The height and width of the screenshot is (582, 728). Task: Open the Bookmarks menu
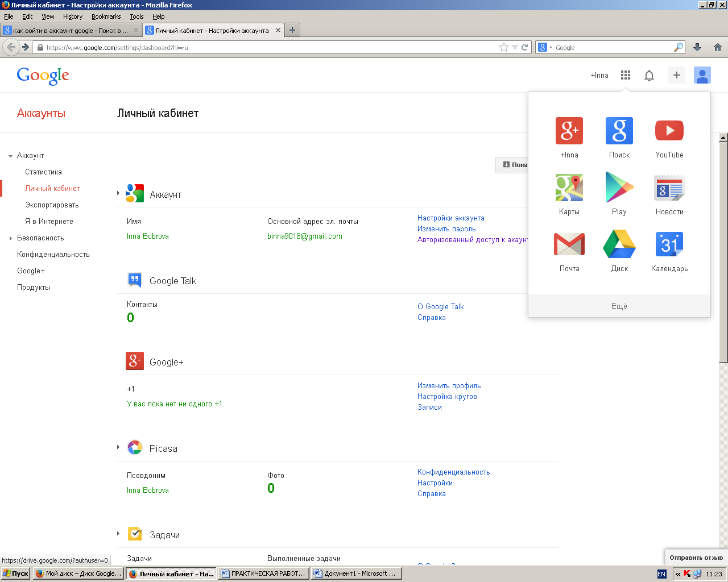[x=106, y=16]
